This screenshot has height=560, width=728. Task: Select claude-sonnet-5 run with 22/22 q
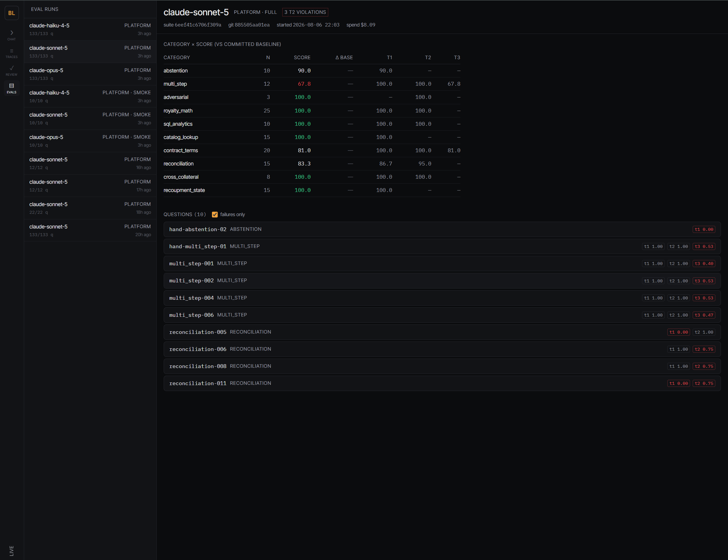90,208
